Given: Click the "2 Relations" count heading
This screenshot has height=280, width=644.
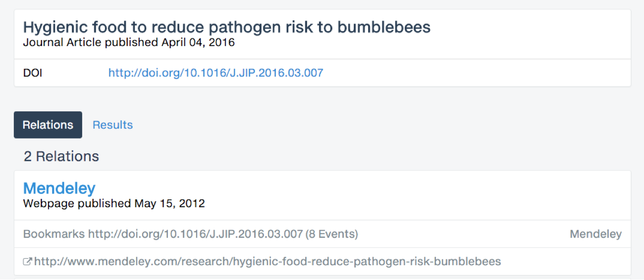Looking at the screenshot, I should [61, 156].
